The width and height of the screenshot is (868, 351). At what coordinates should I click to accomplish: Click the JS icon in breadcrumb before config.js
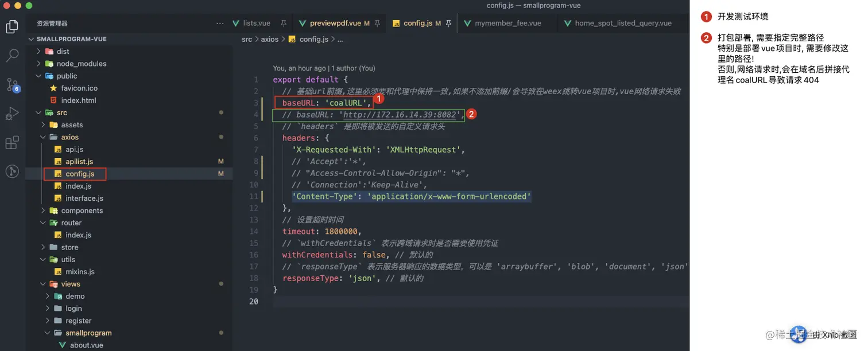[x=292, y=40]
